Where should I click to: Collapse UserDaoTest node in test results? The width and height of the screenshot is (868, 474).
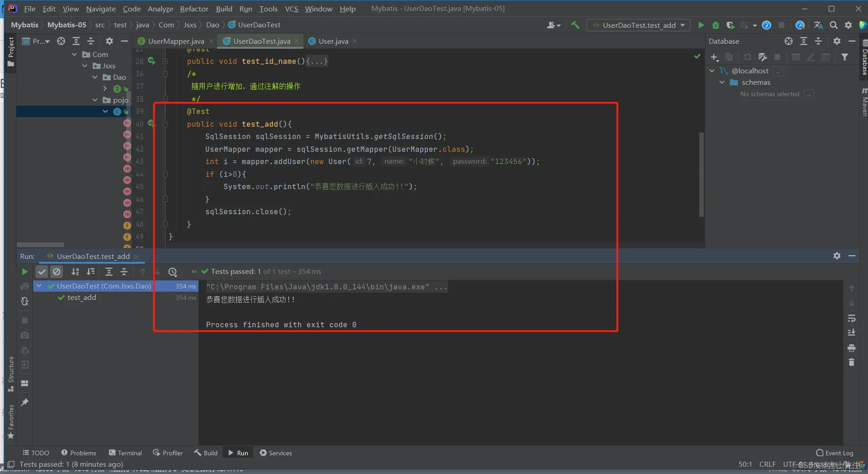39,286
